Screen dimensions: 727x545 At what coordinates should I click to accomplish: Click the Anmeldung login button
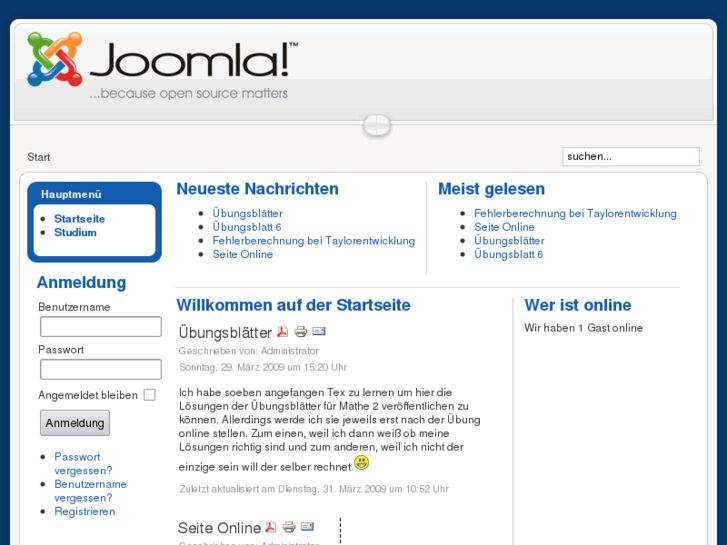click(75, 423)
